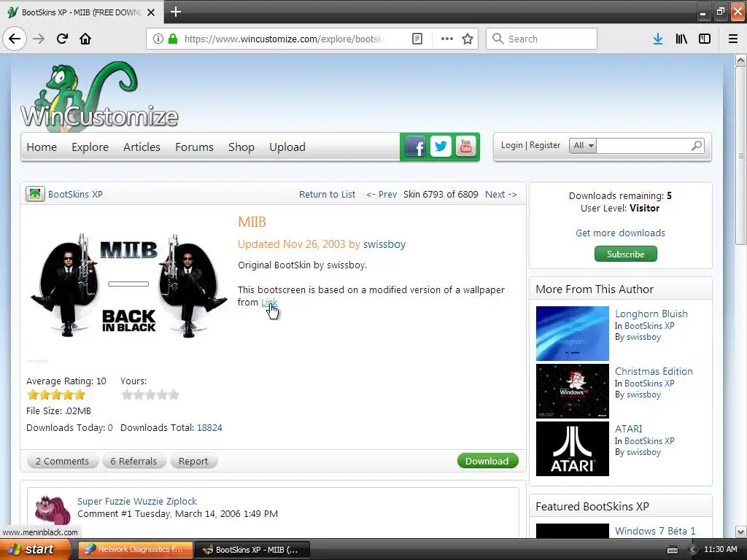Screen dimensions: 747x560
Task: Show sidebars icon in toolbar
Action: point(705,39)
